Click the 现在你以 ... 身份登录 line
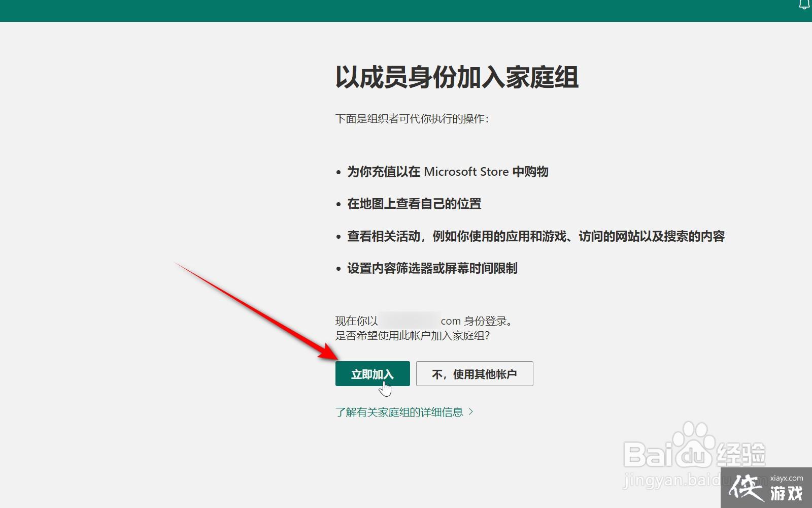812x508 pixels. coord(425,321)
